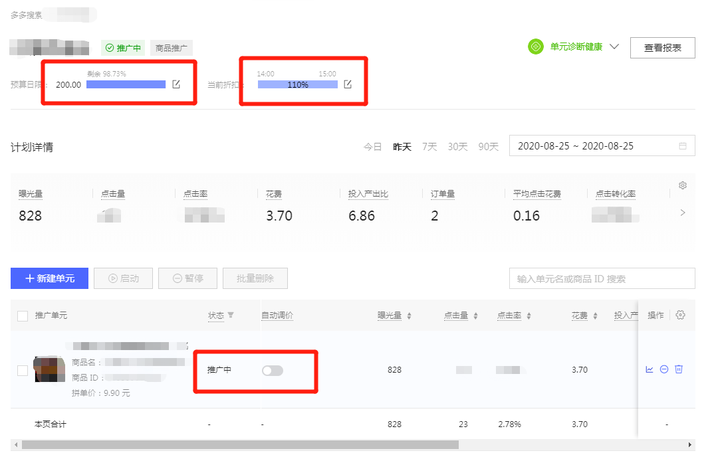Switch date range to 7天
This screenshot has height=461, width=720.
429,146
